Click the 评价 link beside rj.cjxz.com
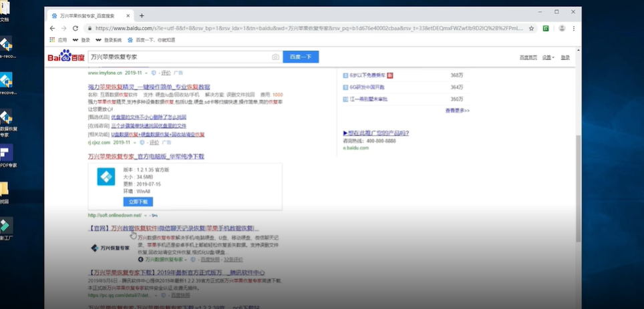The width and height of the screenshot is (644, 309). point(154,142)
